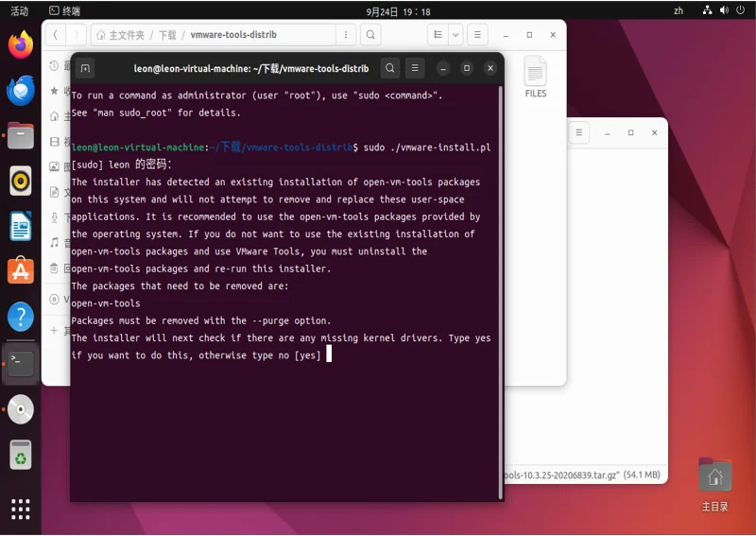Screen dimensions: 756x536
Task: Launch LibreOffice Writer from the dock
Action: [x=20, y=226]
